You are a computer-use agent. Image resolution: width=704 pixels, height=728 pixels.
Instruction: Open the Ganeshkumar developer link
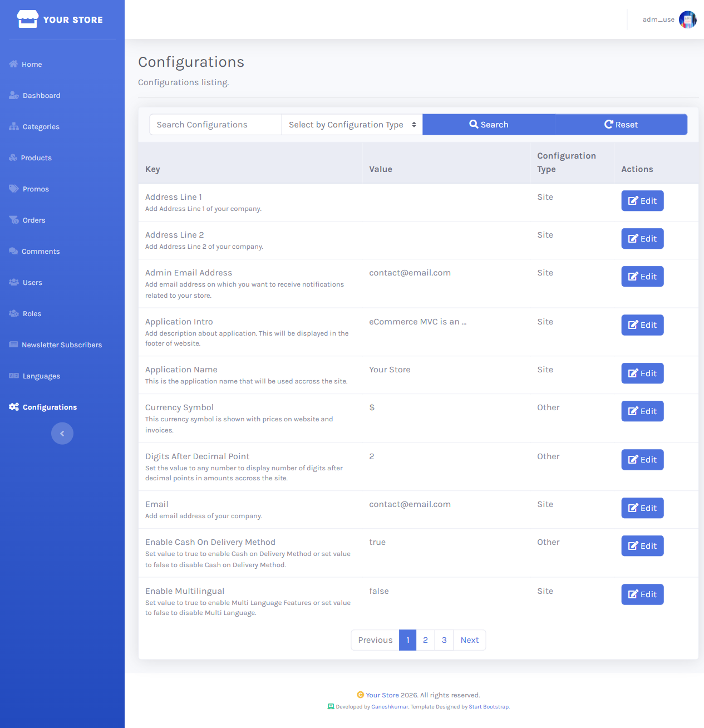click(x=390, y=707)
